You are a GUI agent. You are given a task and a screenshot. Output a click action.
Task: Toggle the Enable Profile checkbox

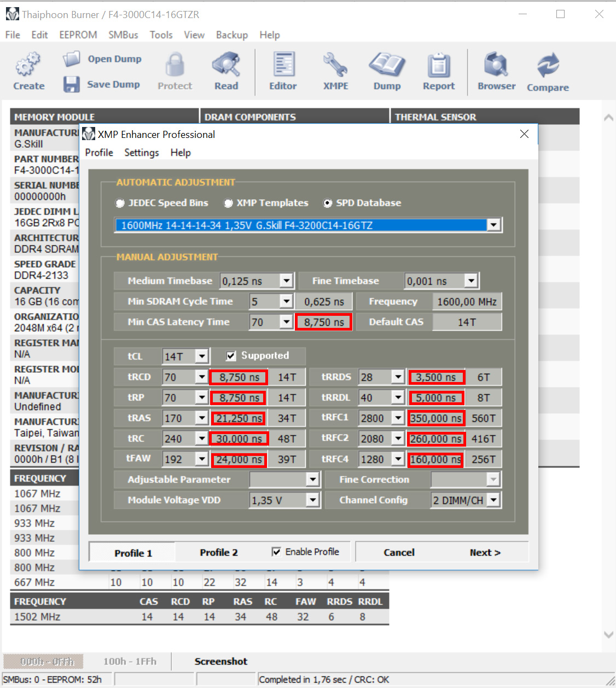276,552
